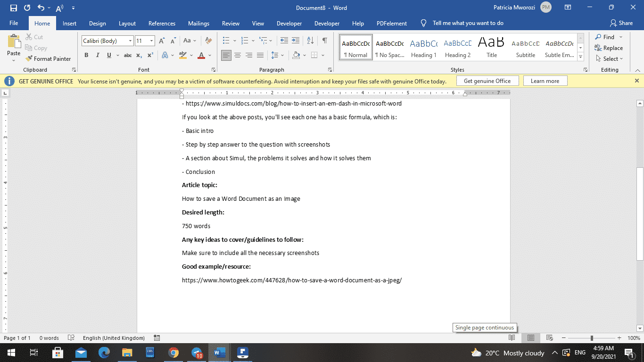Activate the Format Painter tool
This screenshot has height=362, width=644.
click(x=49, y=58)
